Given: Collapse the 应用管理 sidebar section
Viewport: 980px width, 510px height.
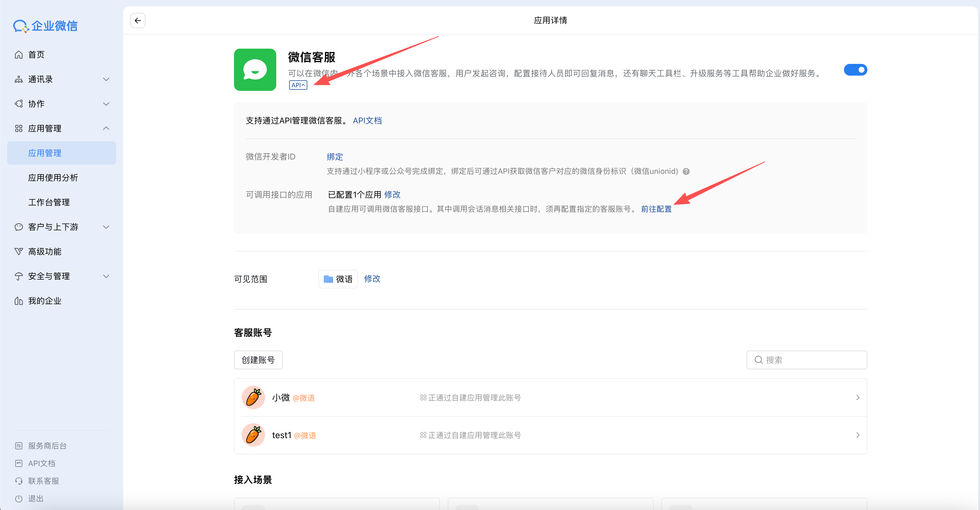Looking at the screenshot, I should (x=106, y=128).
